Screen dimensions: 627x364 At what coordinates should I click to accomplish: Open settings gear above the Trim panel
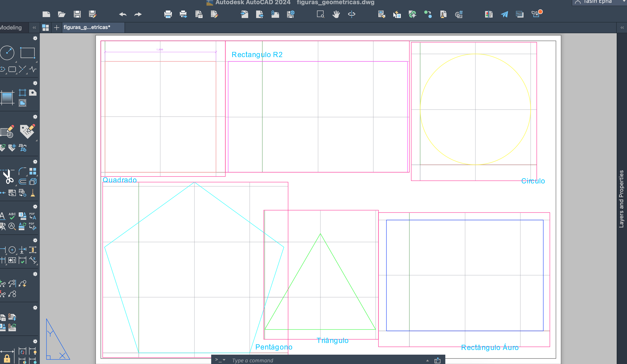[x=35, y=162]
